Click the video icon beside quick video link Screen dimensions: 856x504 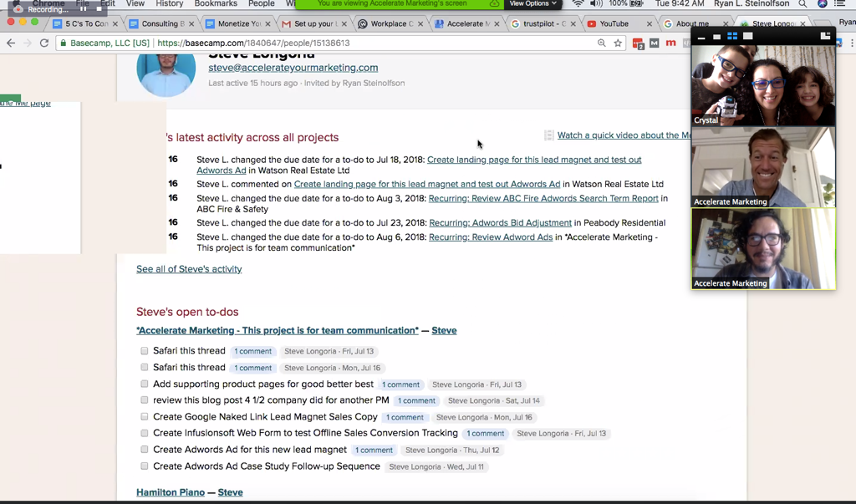[549, 135]
